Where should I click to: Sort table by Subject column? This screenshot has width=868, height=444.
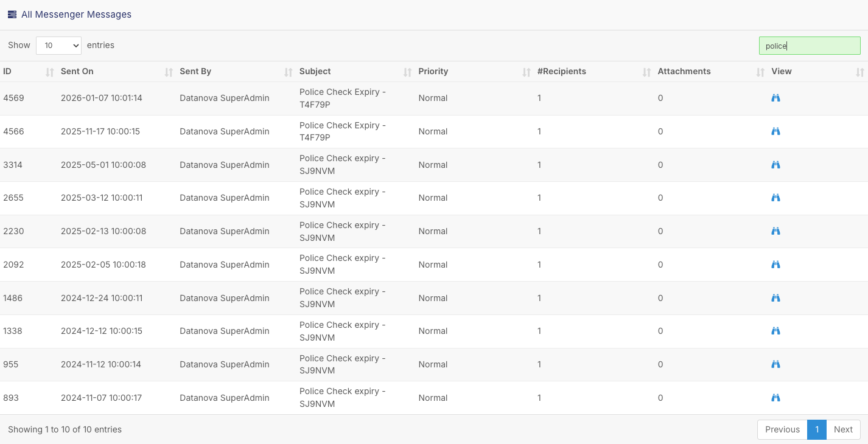pyautogui.click(x=355, y=72)
